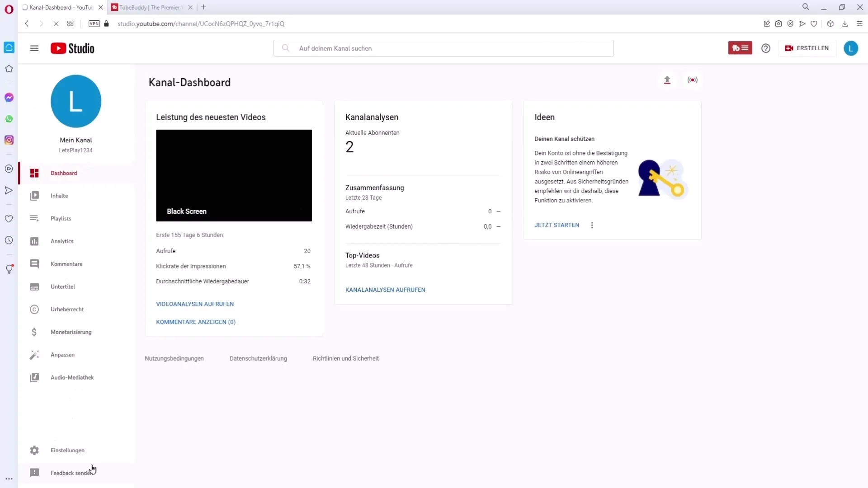Viewport: 868px width, 488px height.
Task: Click the upload video icon
Action: tap(667, 80)
